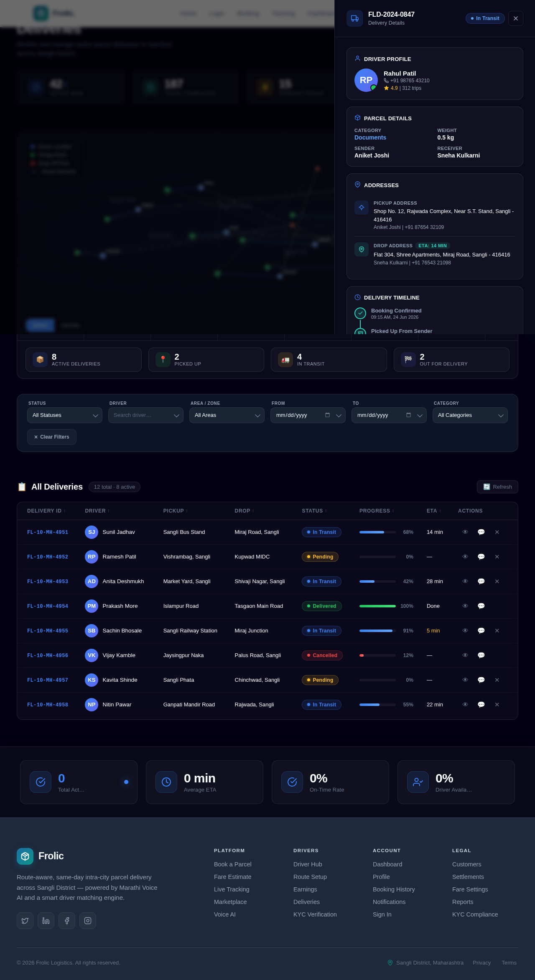
Task: View details of FL-10-MH-4958
Action: [x=465, y=705]
